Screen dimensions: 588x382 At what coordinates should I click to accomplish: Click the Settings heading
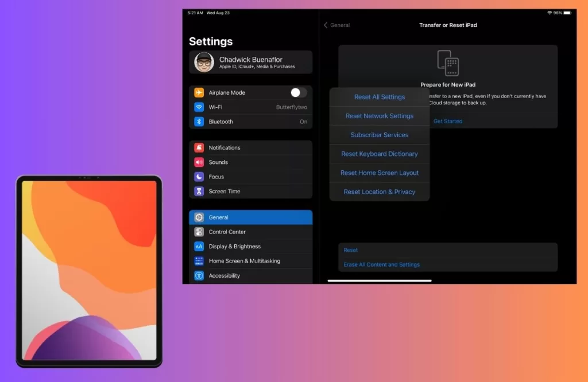click(211, 41)
